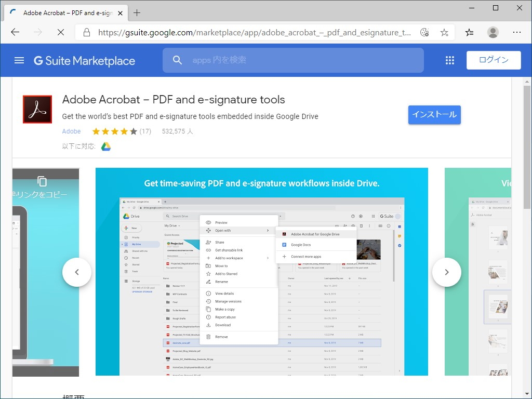This screenshot has height=399, width=532.
Task: Go back in carousel using left chevron
Action: coord(77,272)
